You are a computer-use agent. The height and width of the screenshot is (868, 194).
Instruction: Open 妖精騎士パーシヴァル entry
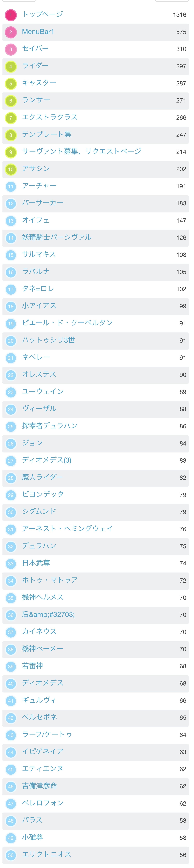click(x=57, y=237)
